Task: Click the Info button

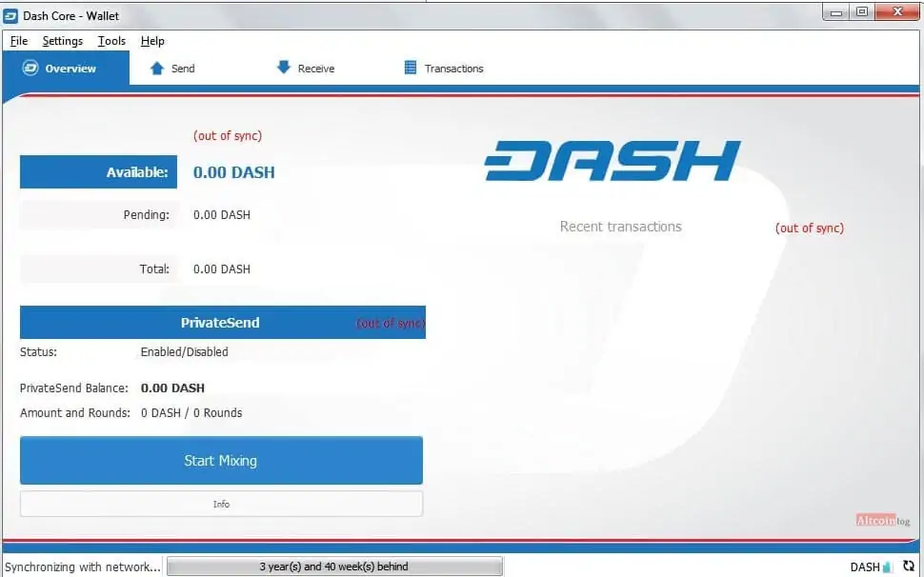Action: coord(221,504)
